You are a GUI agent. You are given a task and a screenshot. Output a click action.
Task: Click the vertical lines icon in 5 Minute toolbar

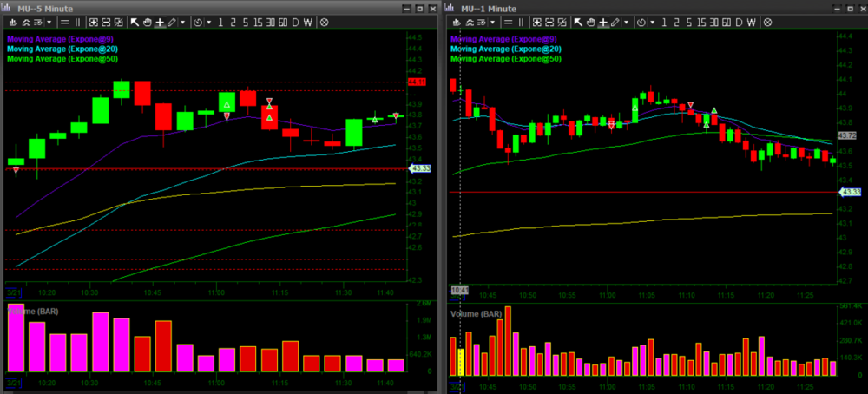77,21
